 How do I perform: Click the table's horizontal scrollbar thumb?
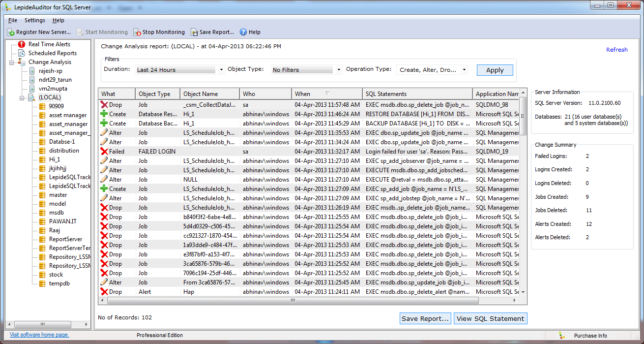pos(293,300)
